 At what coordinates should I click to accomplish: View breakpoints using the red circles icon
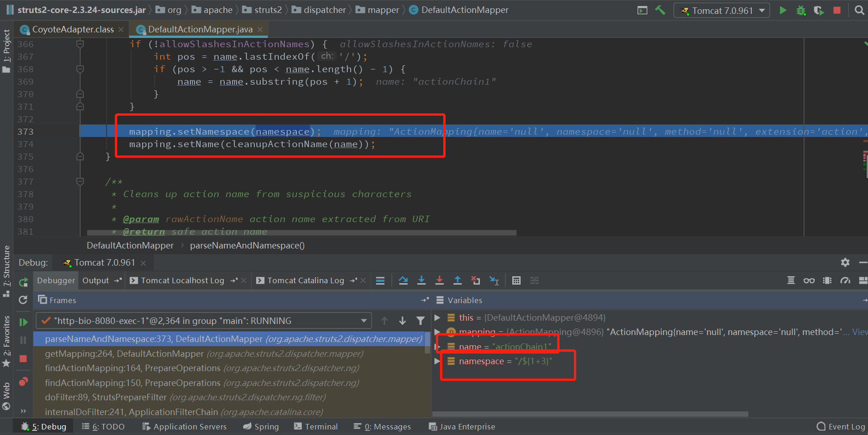click(x=23, y=382)
